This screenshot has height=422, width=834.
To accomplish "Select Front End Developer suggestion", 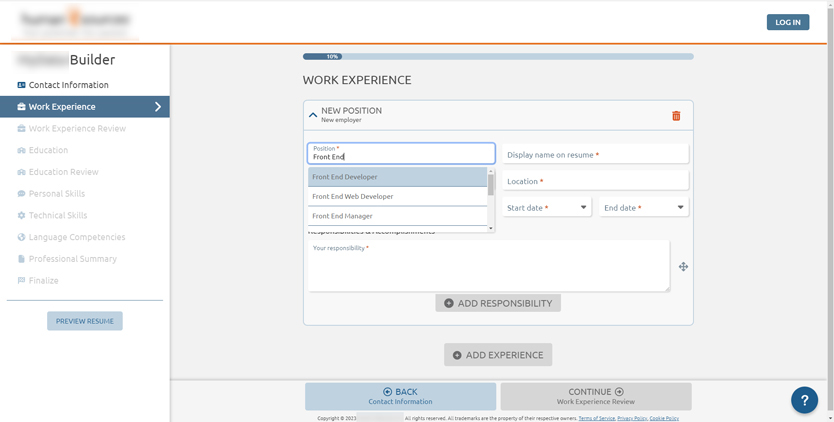I will coord(397,177).
